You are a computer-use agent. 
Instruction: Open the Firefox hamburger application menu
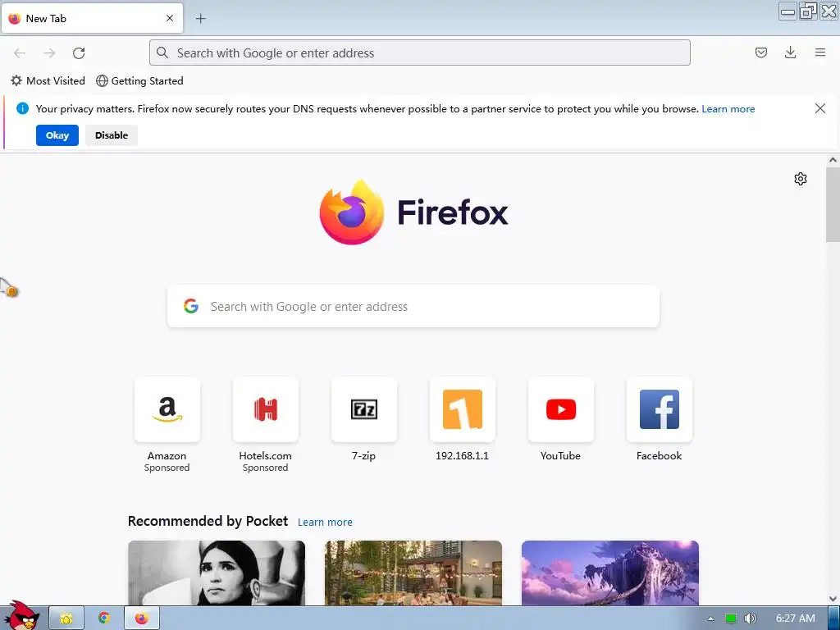(820, 52)
